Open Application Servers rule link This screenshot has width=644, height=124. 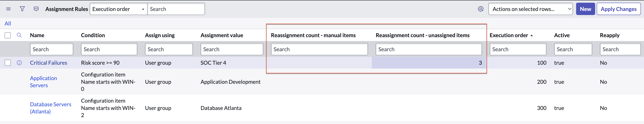pos(43,82)
